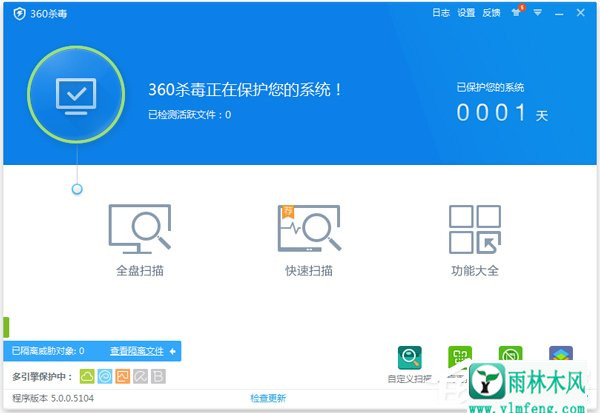The width and height of the screenshot is (600, 413).
Task: Collapse quarantine bar with left arrow
Action: (173, 351)
